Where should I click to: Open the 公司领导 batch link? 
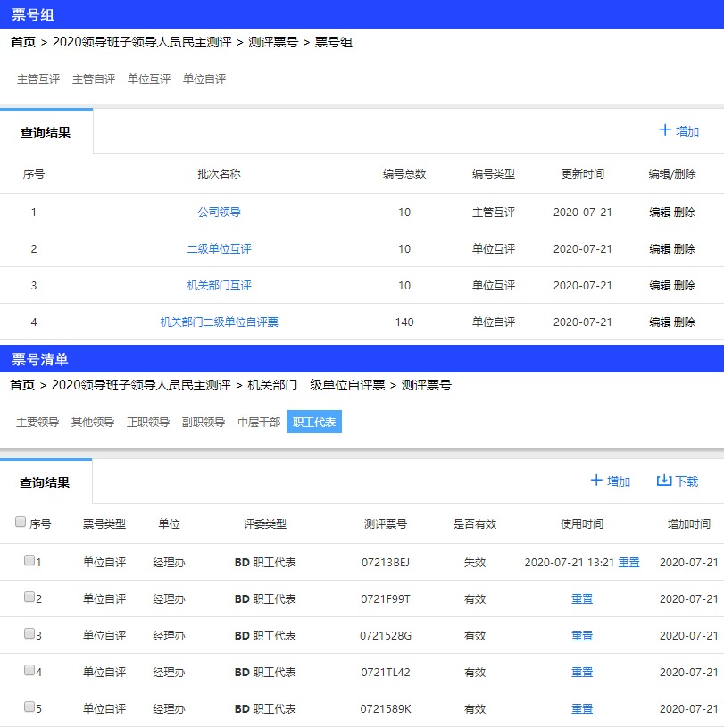(x=219, y=213)
